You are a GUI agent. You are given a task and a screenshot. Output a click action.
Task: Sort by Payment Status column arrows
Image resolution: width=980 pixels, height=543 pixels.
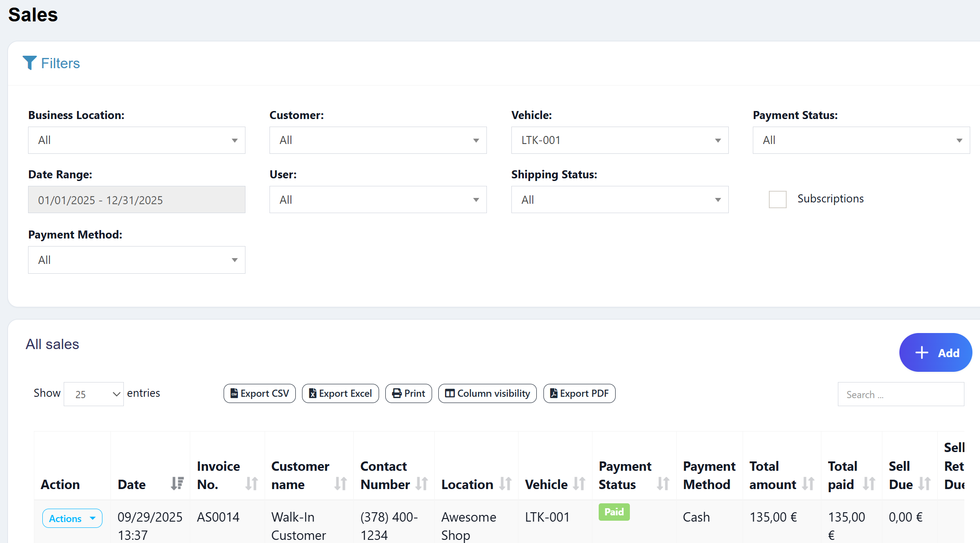663,484
